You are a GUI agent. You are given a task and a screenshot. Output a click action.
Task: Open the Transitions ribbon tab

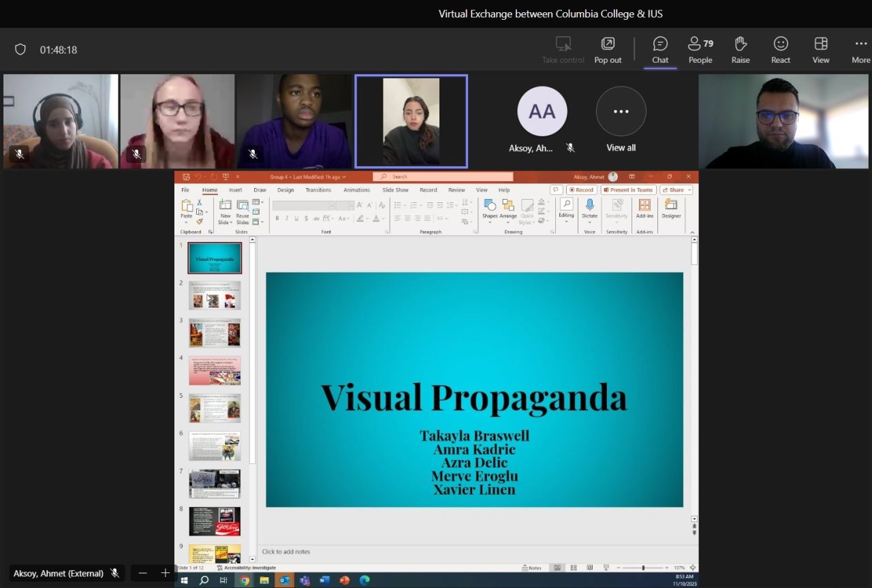(318, 190)
